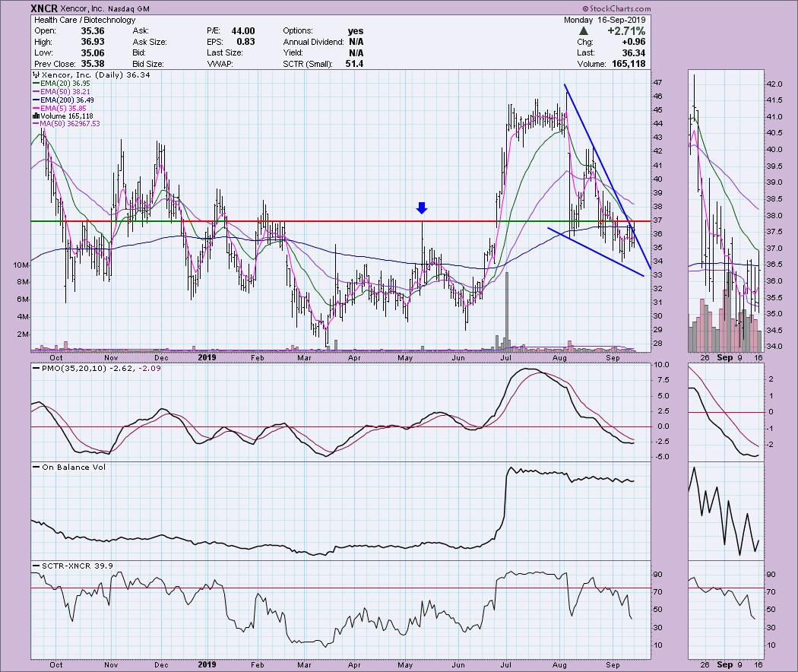The image size is (798, 672).
Task: Click the Volume bars icon in the chart legend
Action: coord(36,116)
